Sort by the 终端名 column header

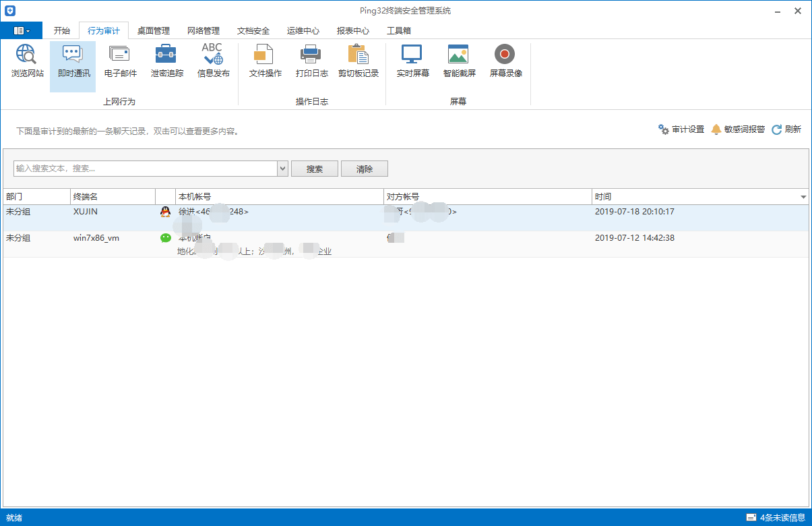point(113,197)
